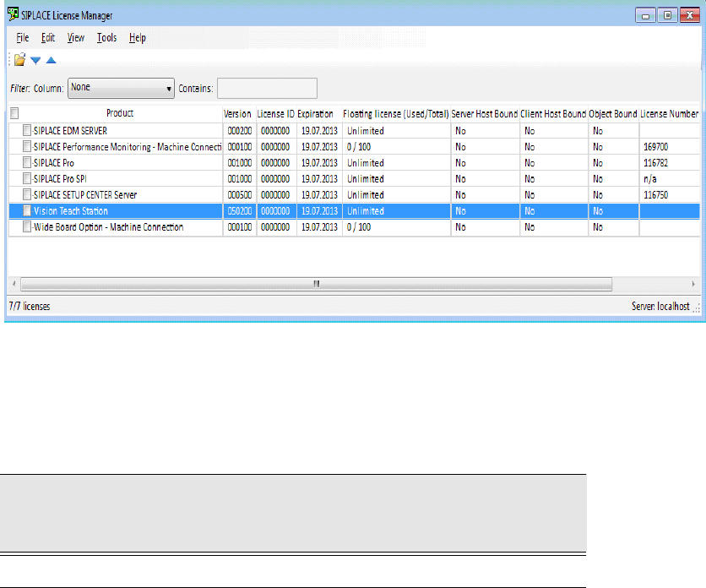The height and width of the screenshot is (588, 706).
Task: Open the Help menu
Action: [138, 38]
